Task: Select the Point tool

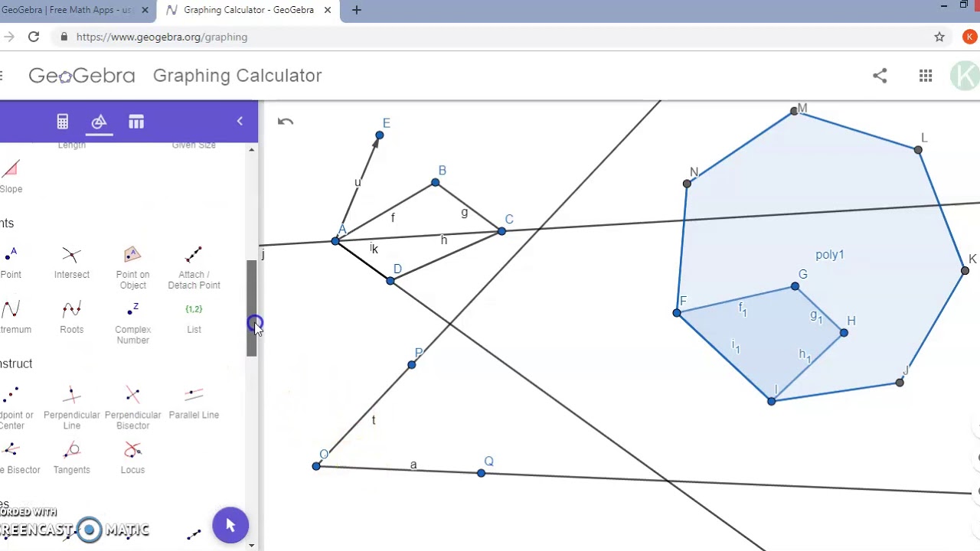Action: tap(11, 262)
